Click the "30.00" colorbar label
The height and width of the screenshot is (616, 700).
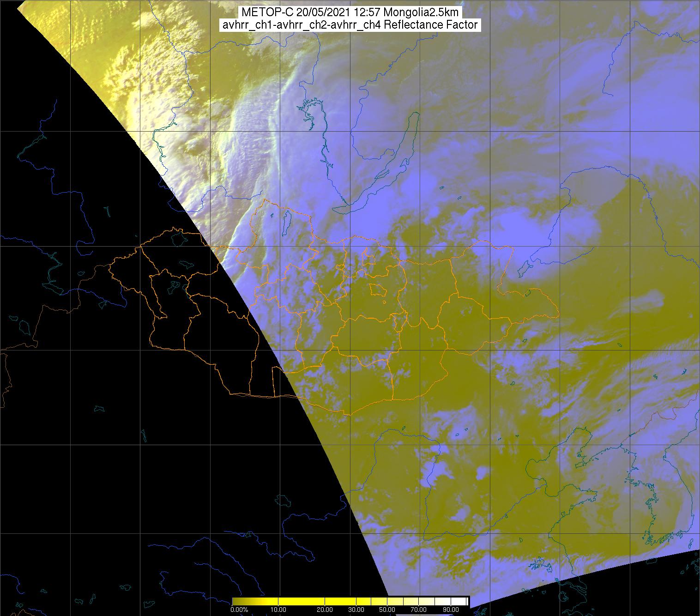point(356,610)
